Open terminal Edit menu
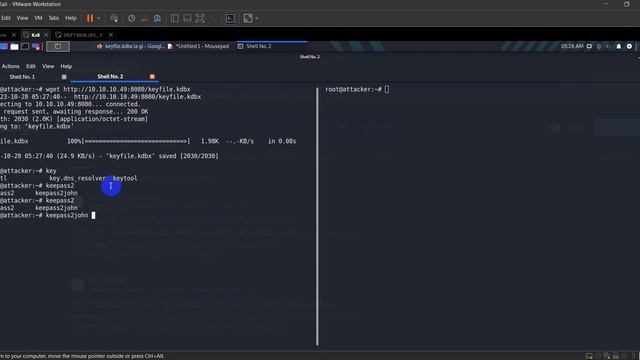Image resolution: width=640 pixels, height=360 pixels. tap(31, 66)
